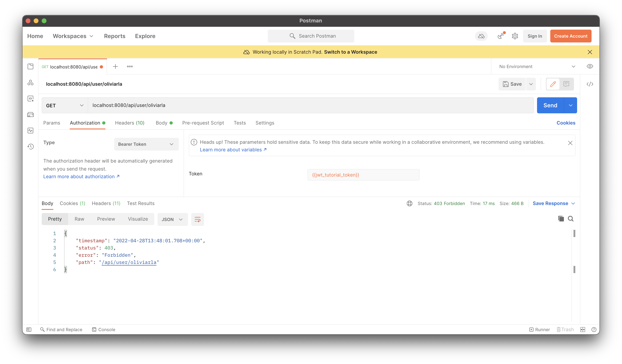Search the response with the magnifier icon
The width and height of the screenshot is (622, 364).
click(x=571, y=219)
